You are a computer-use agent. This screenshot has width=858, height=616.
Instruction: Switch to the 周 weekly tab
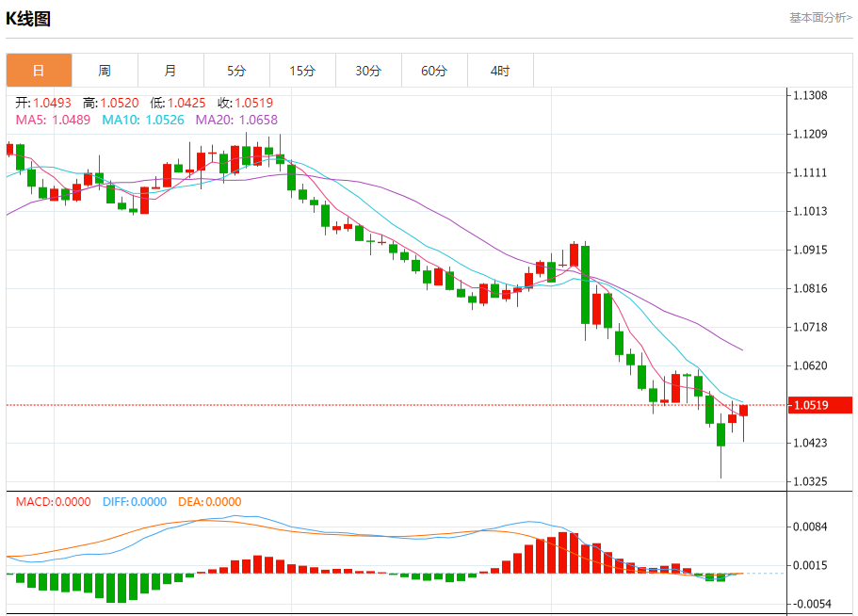[x=105, y=71]
